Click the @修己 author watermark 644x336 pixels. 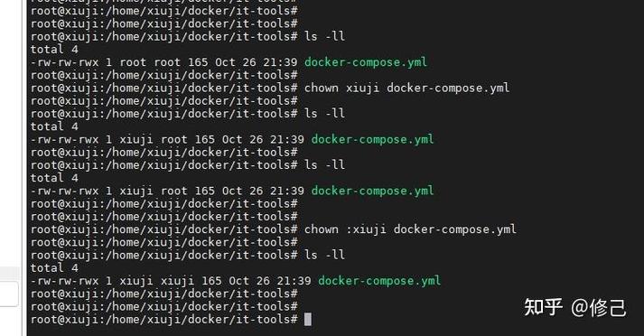599,308
